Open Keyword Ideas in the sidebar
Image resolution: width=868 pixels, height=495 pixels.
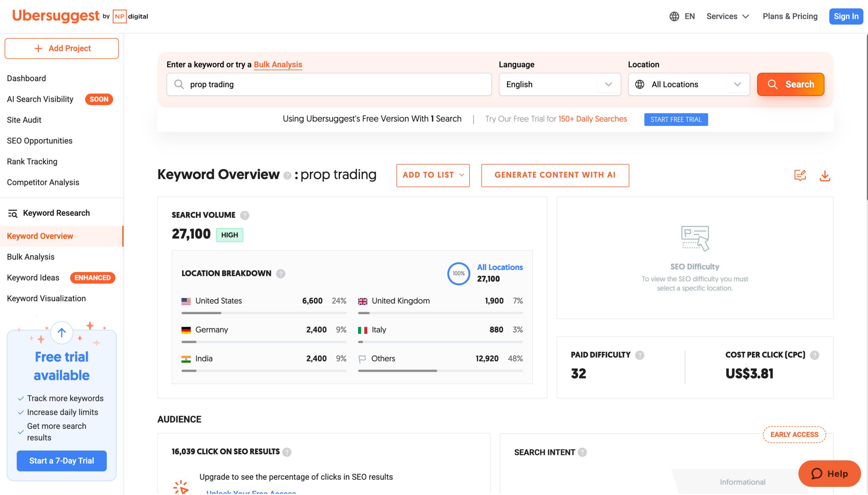tap(33, 278)
